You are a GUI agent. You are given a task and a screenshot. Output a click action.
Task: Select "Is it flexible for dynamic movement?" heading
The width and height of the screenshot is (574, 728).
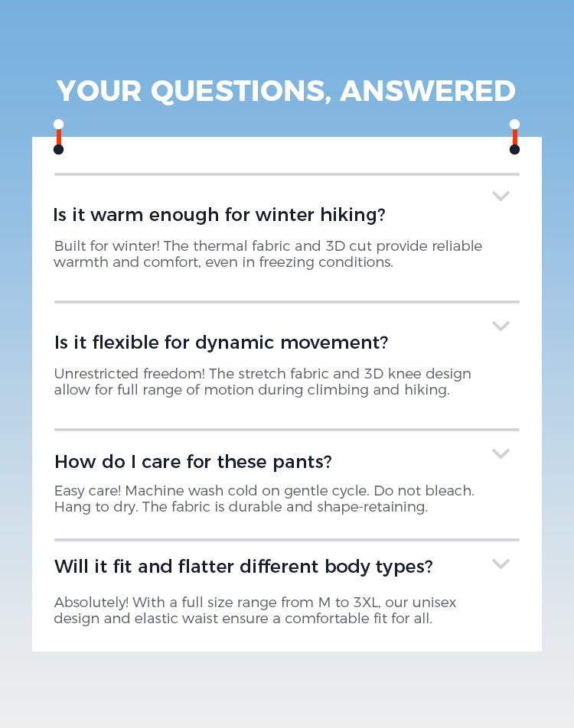coord(221,343)
